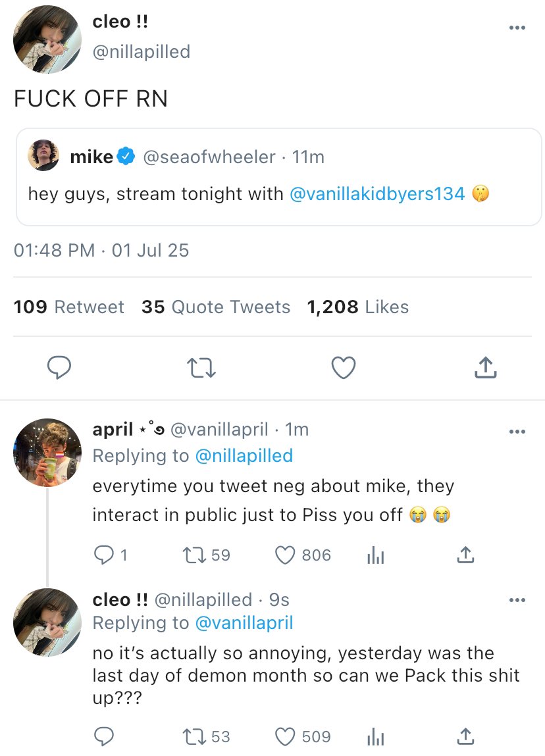This screenshot has height=756, width=545.
Task: Share april's reply
Action: (x=465, y=556)
